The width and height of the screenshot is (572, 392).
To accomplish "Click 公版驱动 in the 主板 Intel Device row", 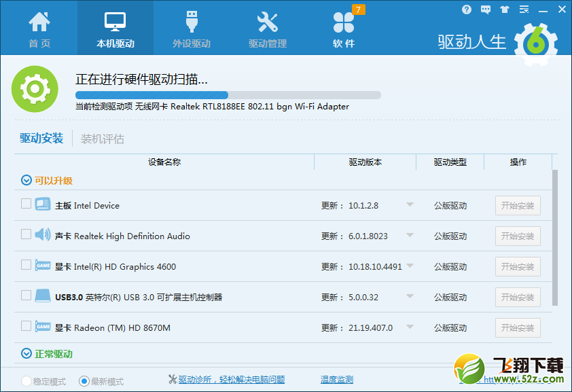I will pyautogui.click(x=450, y=206).
